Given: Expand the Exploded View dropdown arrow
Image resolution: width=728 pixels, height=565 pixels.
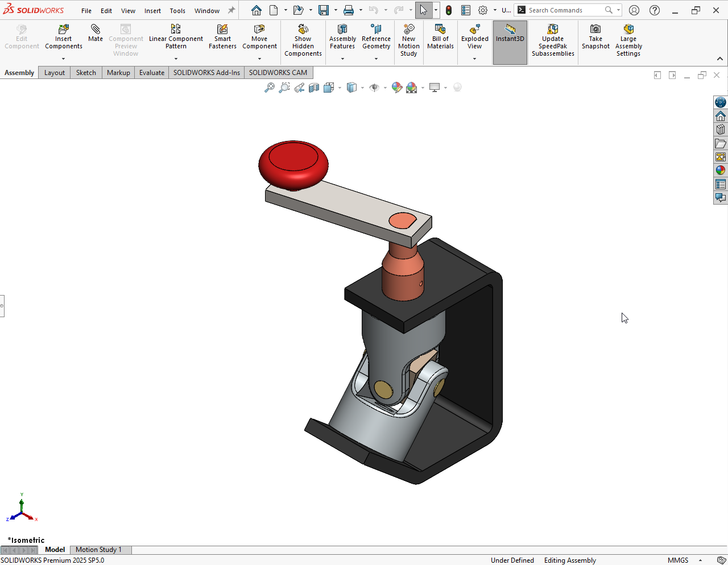Looking at the screenshot, I should click(474, 59).
